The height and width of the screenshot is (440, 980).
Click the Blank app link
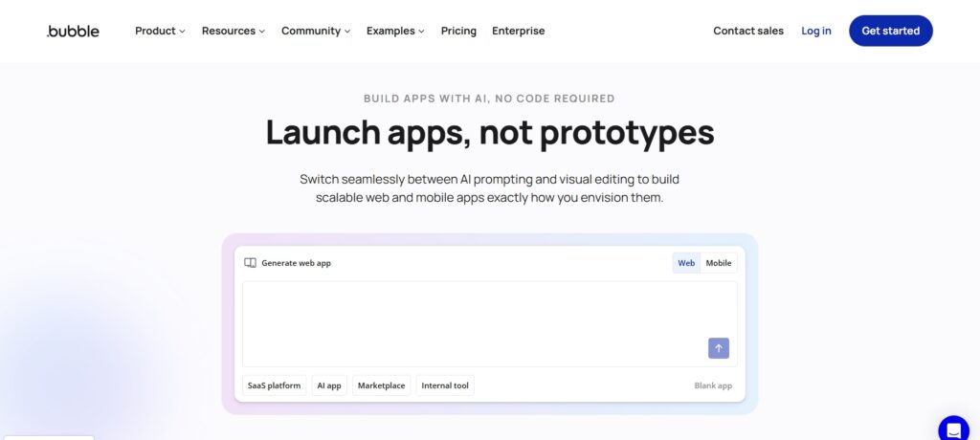[713, 385]
